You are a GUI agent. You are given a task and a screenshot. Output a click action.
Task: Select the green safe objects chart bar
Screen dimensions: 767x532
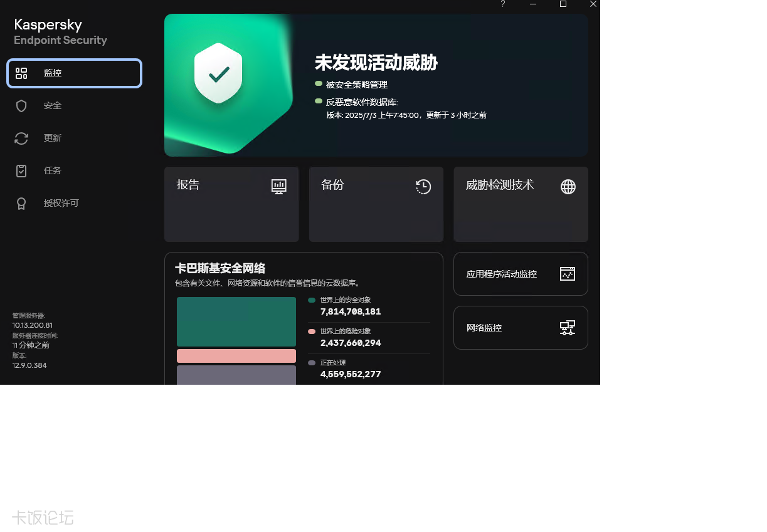click(x=236, y=321)
